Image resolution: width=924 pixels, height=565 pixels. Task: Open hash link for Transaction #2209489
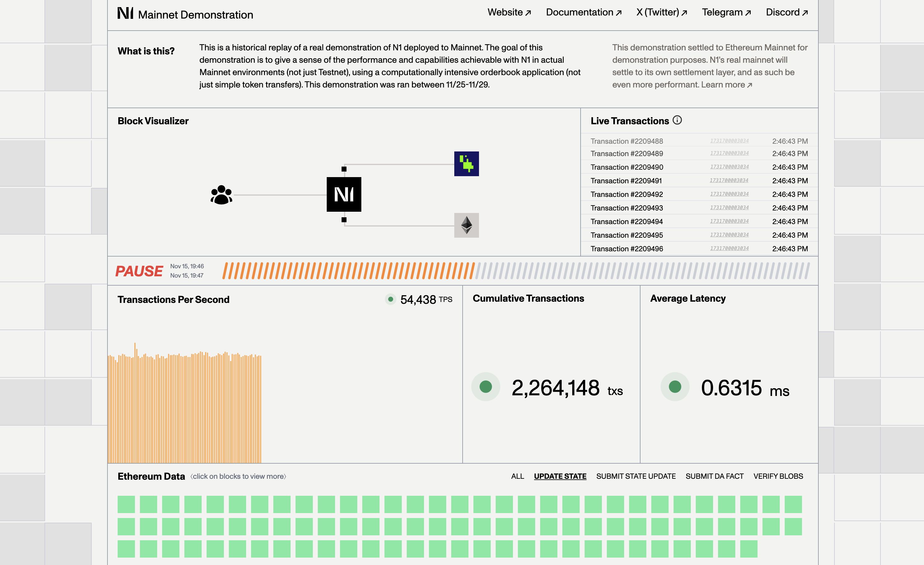pos(729,153)
